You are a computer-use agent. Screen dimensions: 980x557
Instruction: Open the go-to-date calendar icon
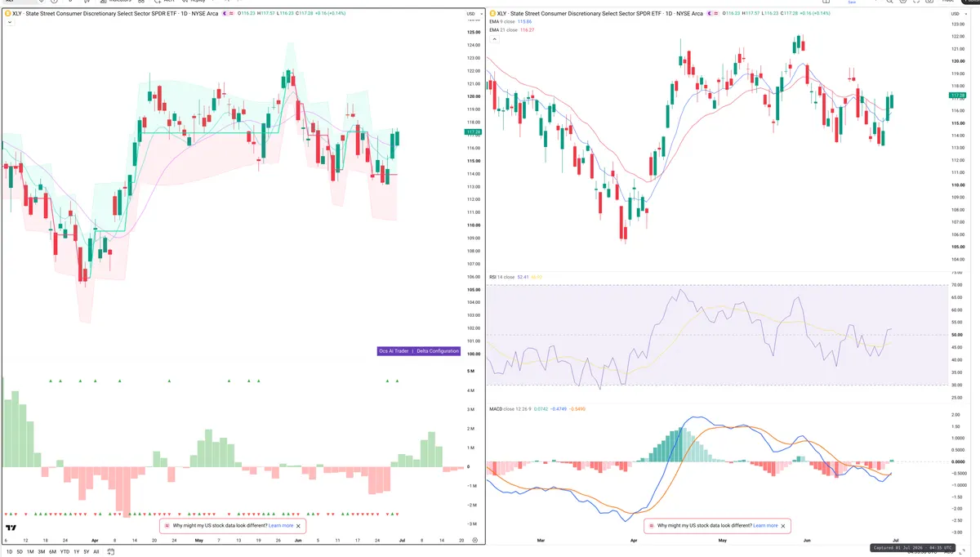(110, 551)
